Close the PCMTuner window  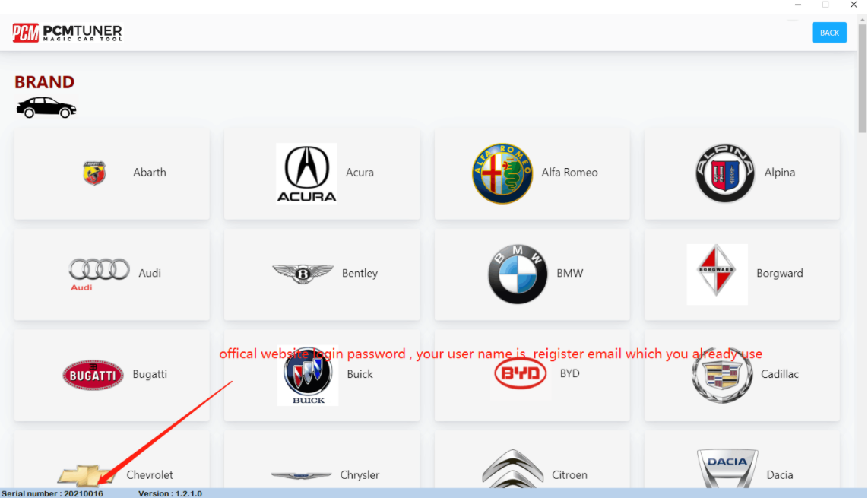(854, 5)
